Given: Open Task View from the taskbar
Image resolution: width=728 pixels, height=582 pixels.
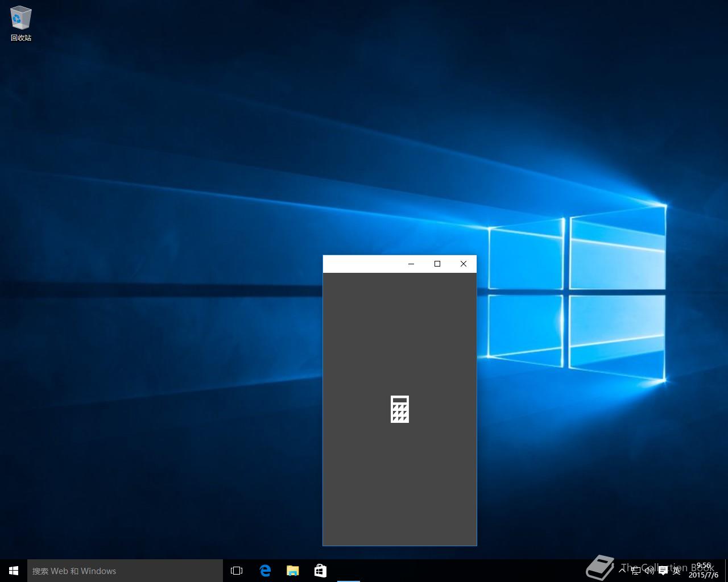Looking at the screenshot, I should [x=237, y=571].
